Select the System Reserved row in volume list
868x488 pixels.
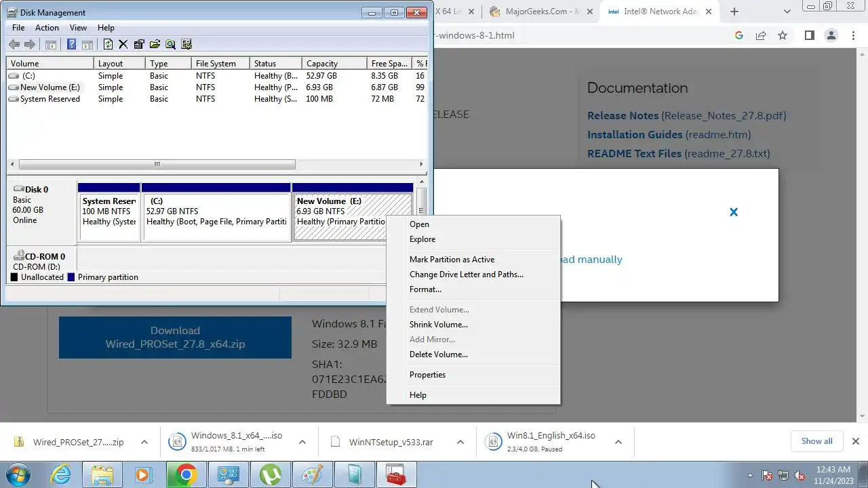[x=216, y=99]
